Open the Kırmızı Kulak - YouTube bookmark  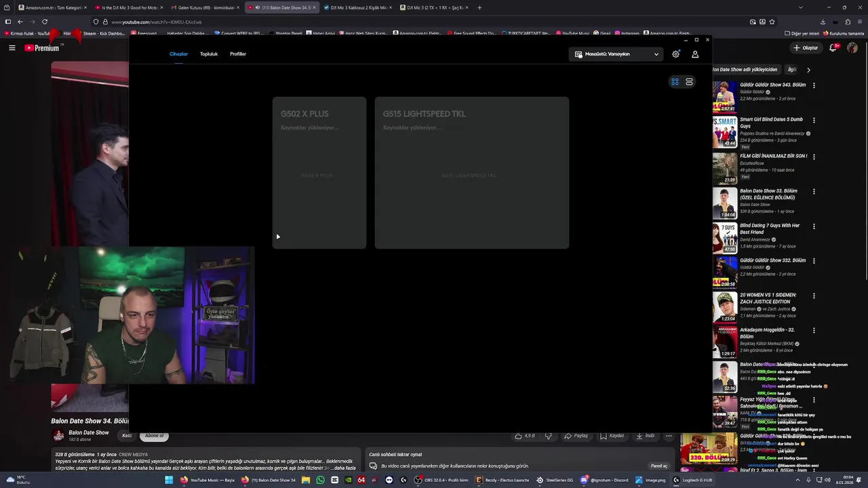[x=27, y=33]
